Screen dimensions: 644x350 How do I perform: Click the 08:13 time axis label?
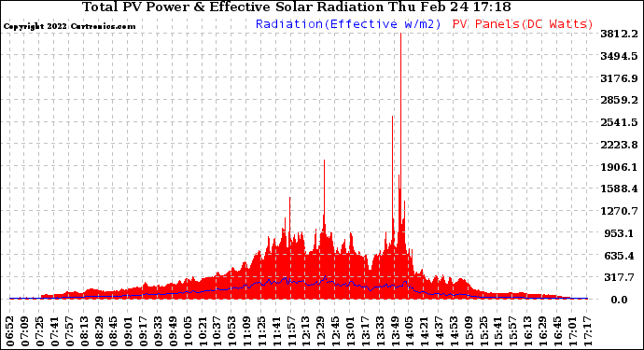click(84, 331)
